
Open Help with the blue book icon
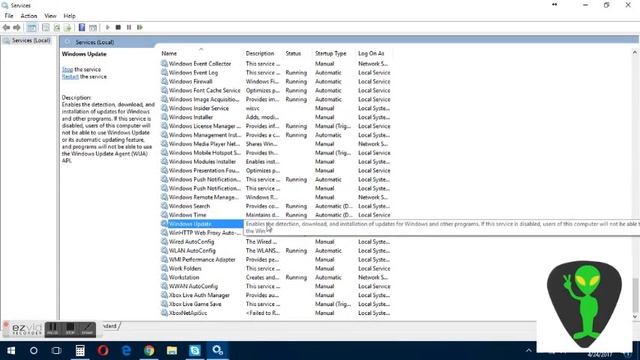pyautogui.click(x=82, y=27)
